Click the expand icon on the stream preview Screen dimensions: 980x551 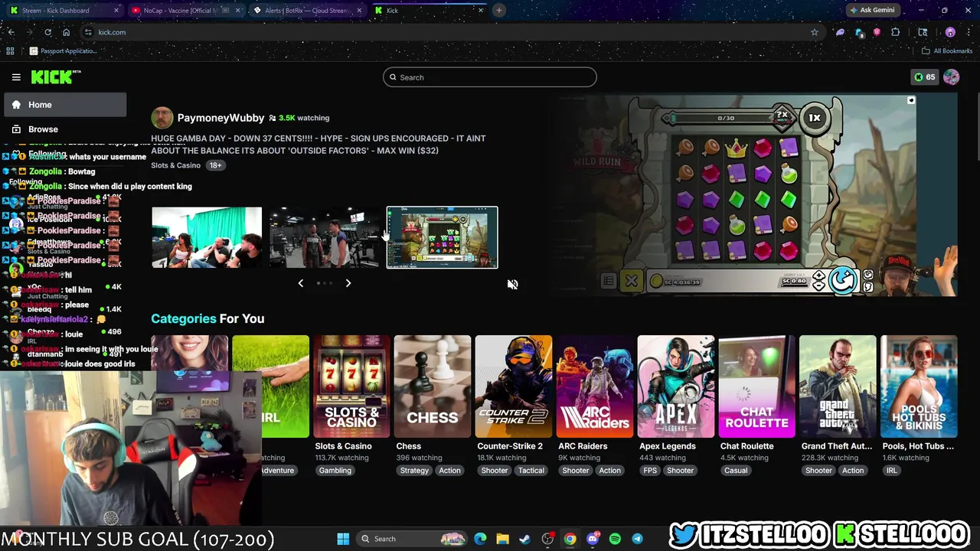click(x=910, y=100)
